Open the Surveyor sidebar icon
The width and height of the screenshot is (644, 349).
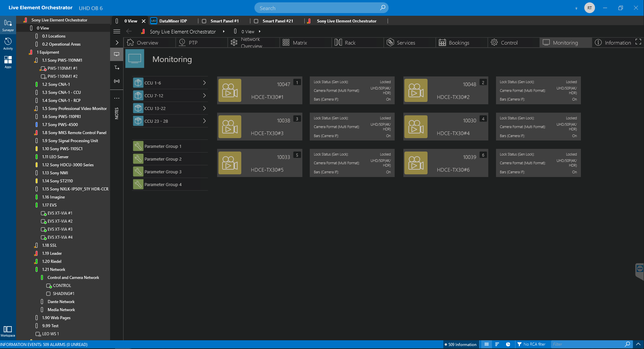click(x=8, y=25)
